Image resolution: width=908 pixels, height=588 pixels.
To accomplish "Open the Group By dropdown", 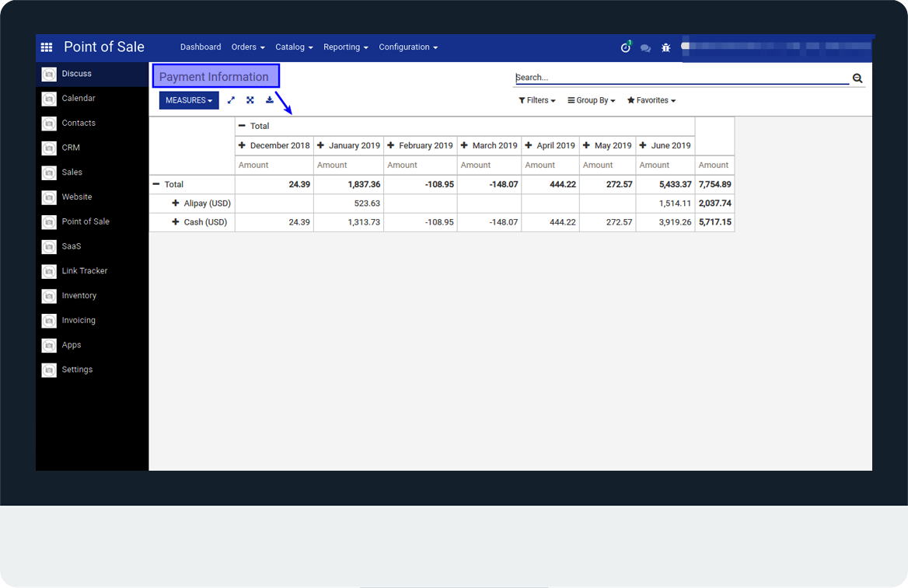I will 592,100.
